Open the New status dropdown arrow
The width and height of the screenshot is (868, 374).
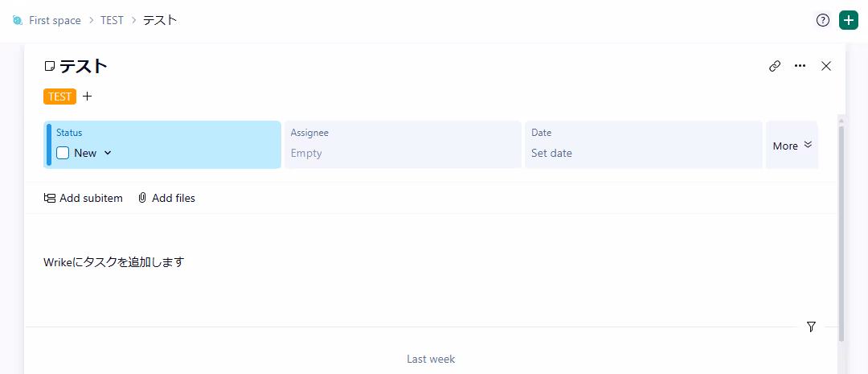(108, 153)
